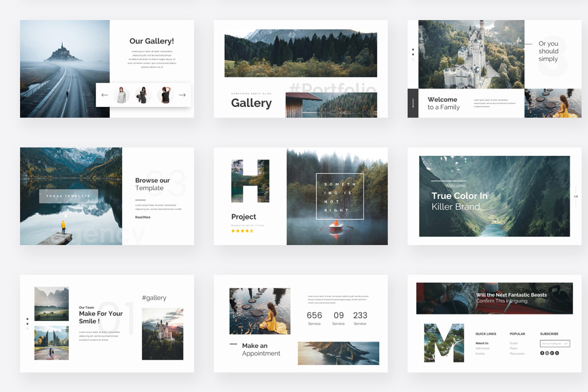Click the Piano link under Popular
This screenshot has height=392, width=588.
pyautogui.click(x=514, y=348)
